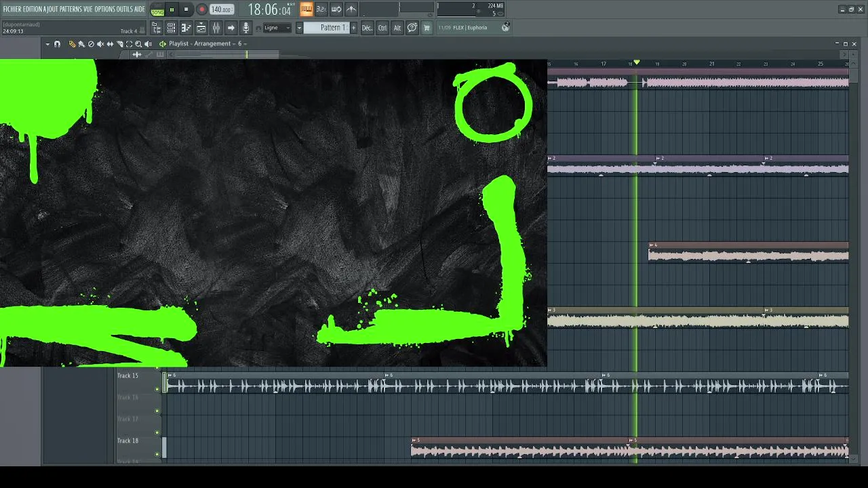Select the Pattern 1 field
The image size is (868, 488).
point(325,28)
